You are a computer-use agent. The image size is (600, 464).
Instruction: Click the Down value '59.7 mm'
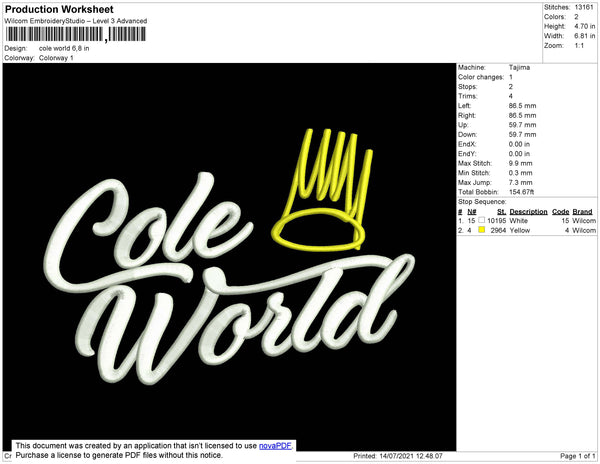[x=522, y=134]
